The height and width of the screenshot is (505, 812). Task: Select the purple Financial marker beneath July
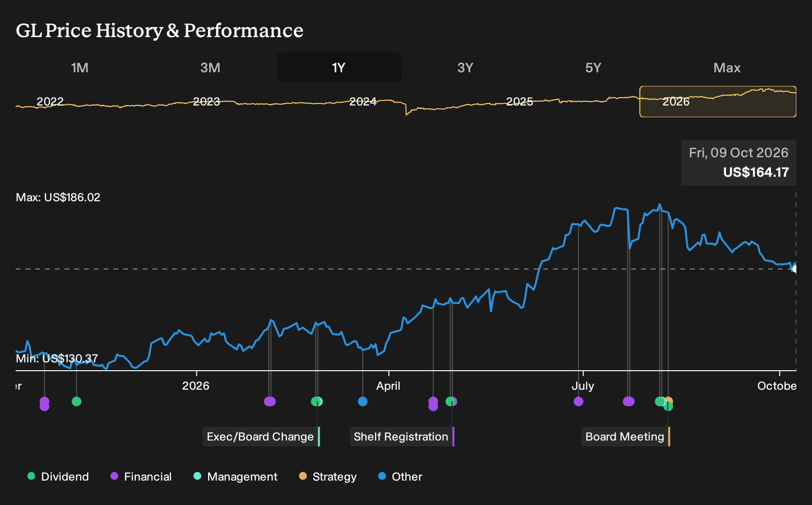click(x=578, y=401)
